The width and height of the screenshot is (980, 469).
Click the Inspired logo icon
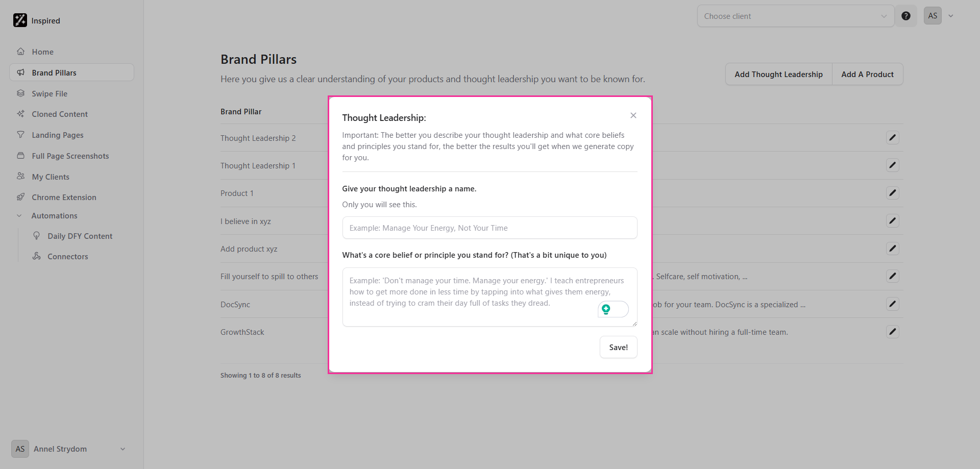(20, 20)
